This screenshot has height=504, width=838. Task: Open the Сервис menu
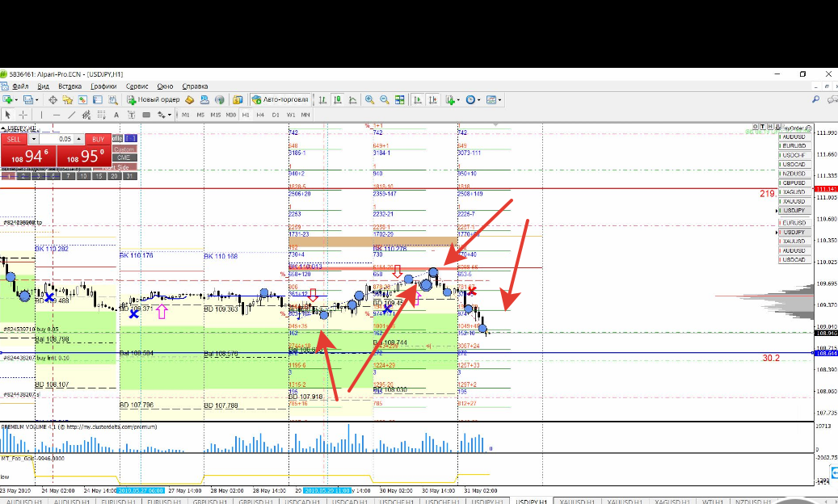pyautogui.click(x=137, y=86)
